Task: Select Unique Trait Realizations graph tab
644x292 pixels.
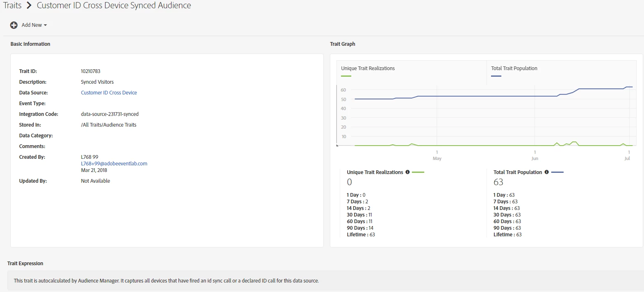Action: (x=411, y=73)
